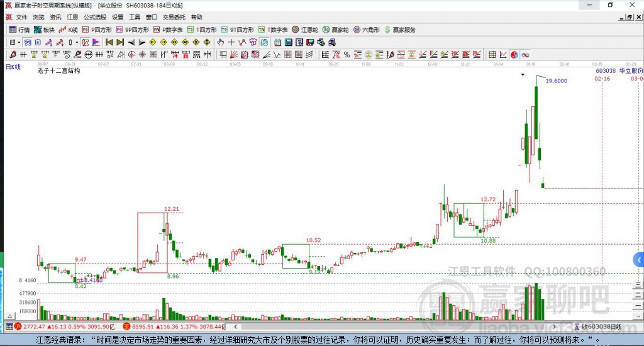Open the 六角形 hexagon chart

pyautogui.click(x=367, y=30)
